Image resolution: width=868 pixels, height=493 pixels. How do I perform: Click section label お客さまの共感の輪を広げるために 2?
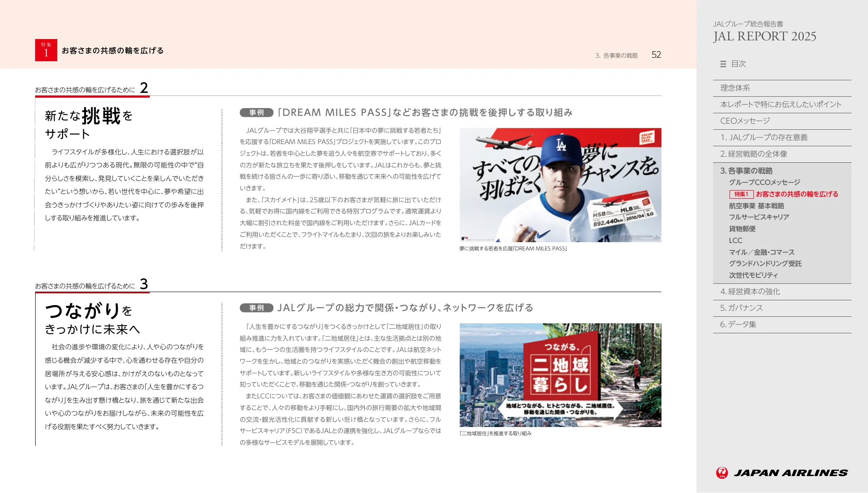click(x=92, y=89)
